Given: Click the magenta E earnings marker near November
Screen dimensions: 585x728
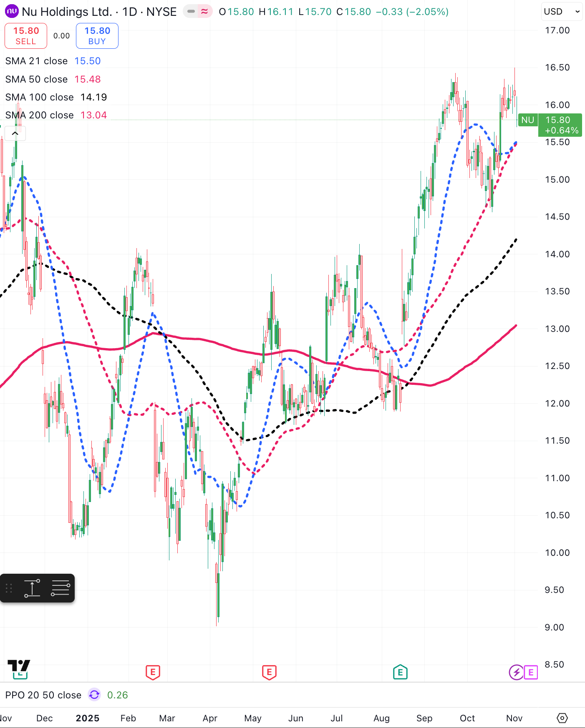Looking at the screenshot, I should pyautogui.click(x=531, y=672).
